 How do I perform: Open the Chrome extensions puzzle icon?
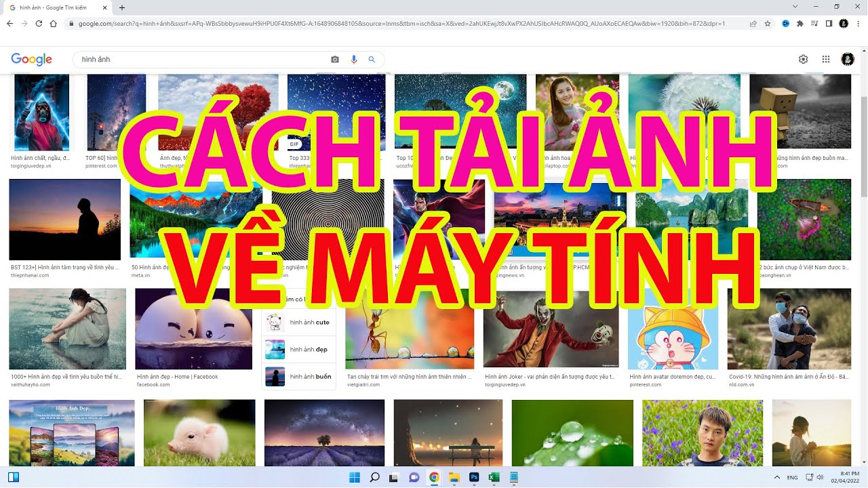[x=800, y=23]
